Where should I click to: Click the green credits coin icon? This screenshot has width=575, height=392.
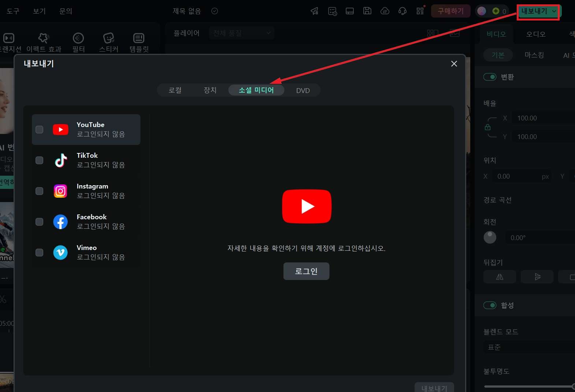click(x=496, y=11)
